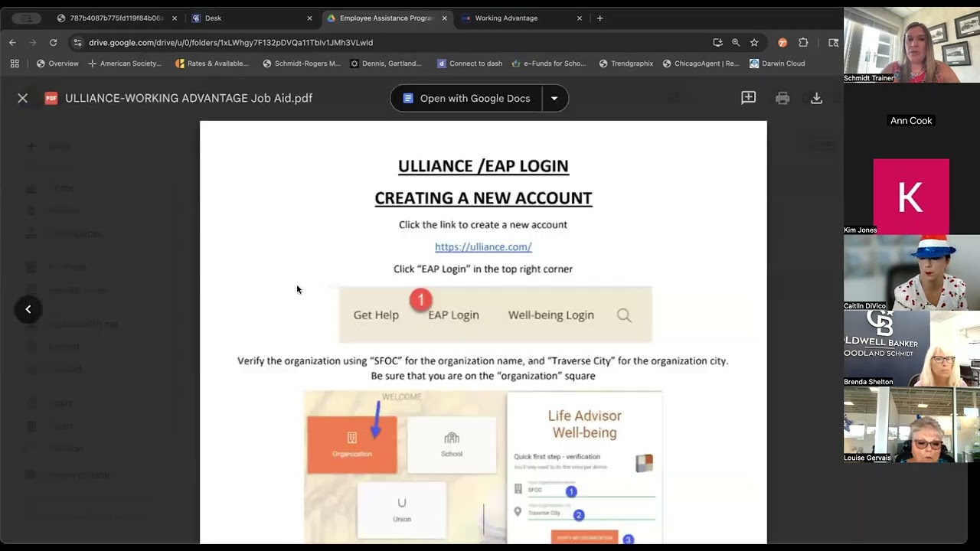Go to previous file with left chevron

click(x=28, y=309)
